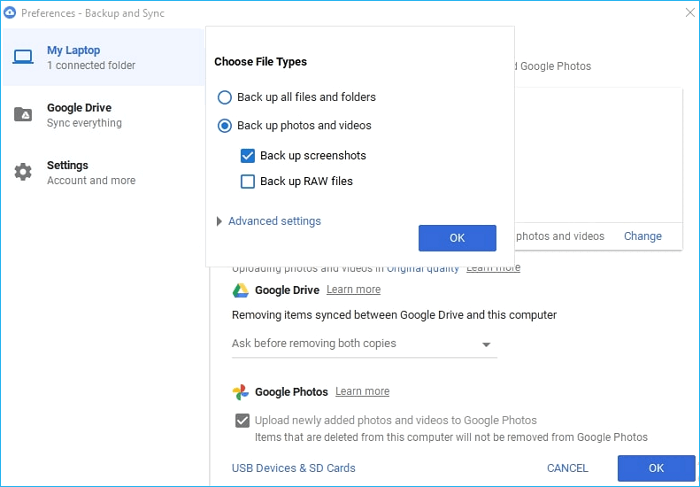Select Back up photos and videos option
This screenshot has height=487, width=700.
point(225,126)
